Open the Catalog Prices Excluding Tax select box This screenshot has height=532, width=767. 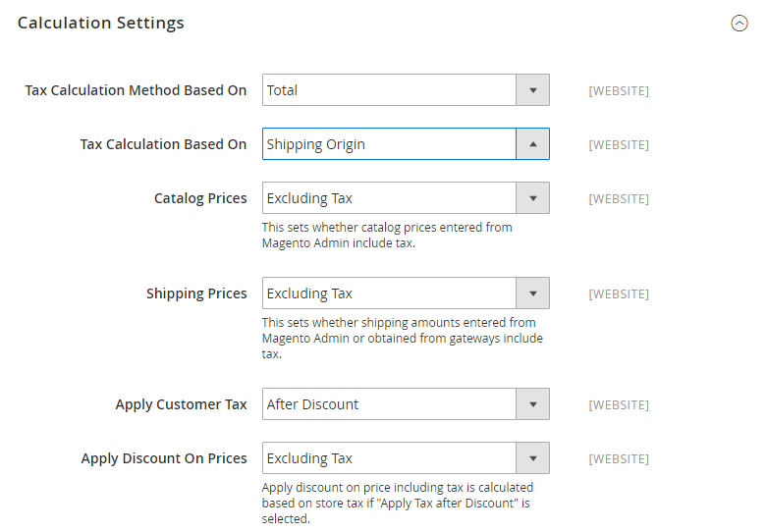(390, 198)
